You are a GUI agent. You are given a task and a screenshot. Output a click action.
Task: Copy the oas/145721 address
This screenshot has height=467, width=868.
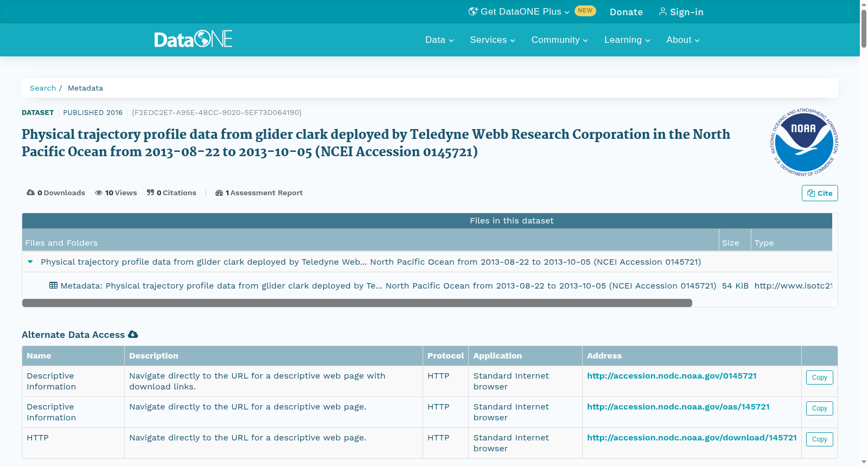tap(819, 408)
